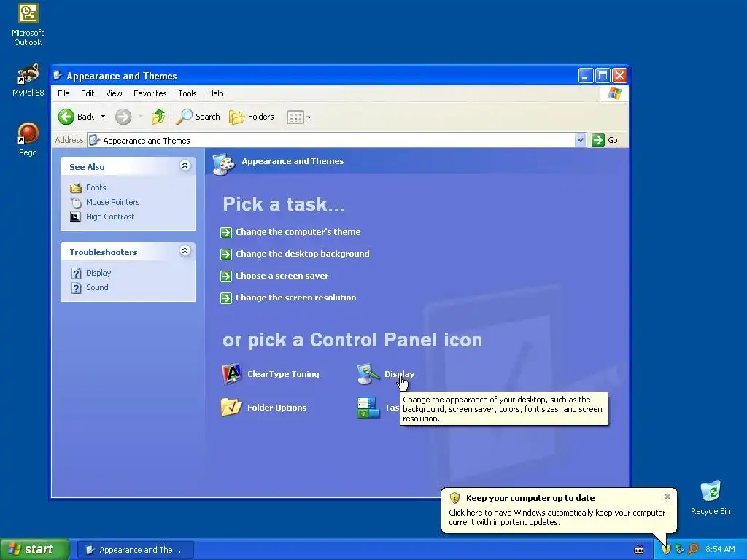The image size is (747, 560).
Task: Select Change the computer's theme task
Action: tap(298, 232)
